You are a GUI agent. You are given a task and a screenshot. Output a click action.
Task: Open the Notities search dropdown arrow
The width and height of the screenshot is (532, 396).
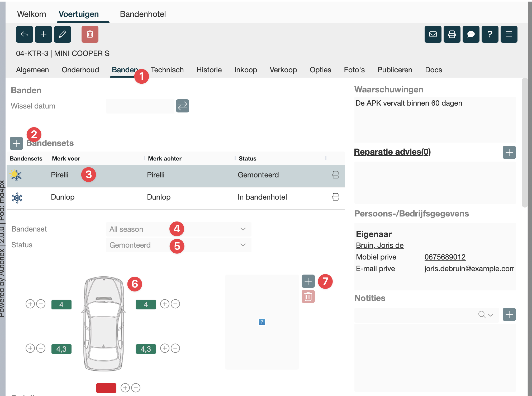coord(491,315)
